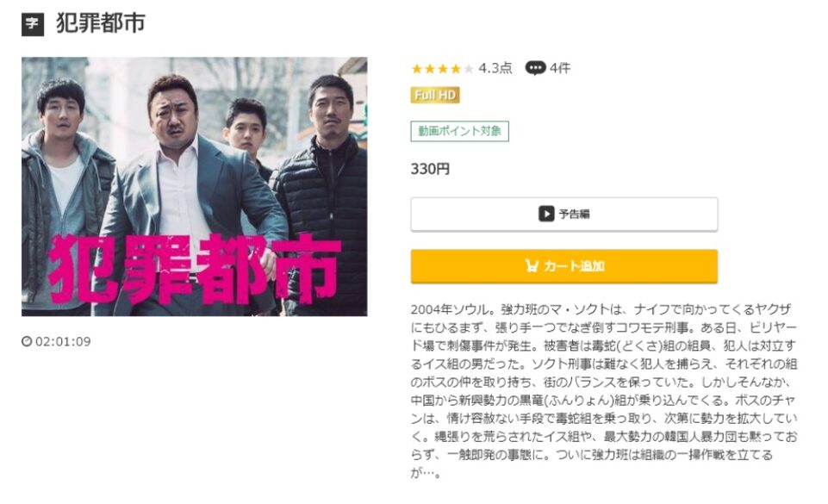Toggle the fourth rating star
The width and height of the screenshot is (828, 504).
(x=457, y=67)
